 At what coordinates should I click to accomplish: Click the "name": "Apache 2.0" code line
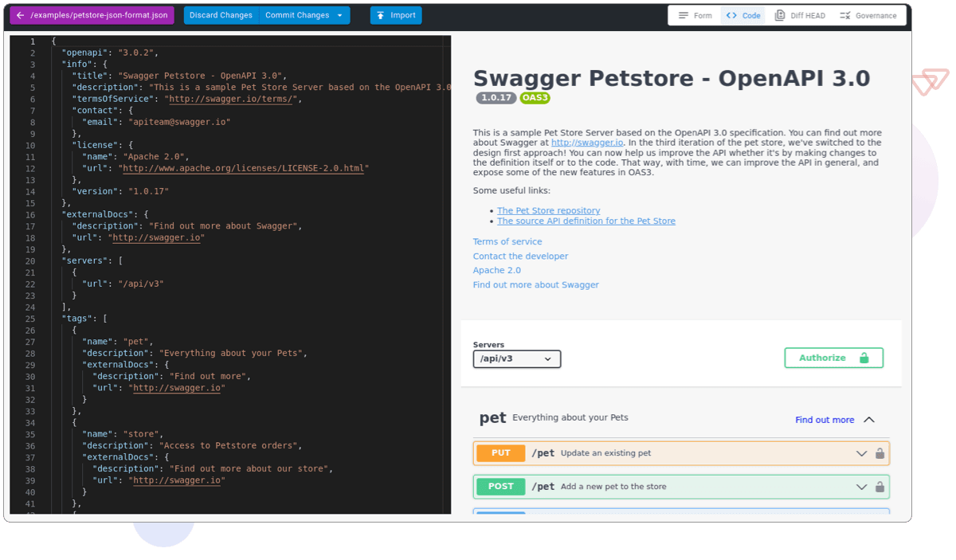click(x=136, y=156)
